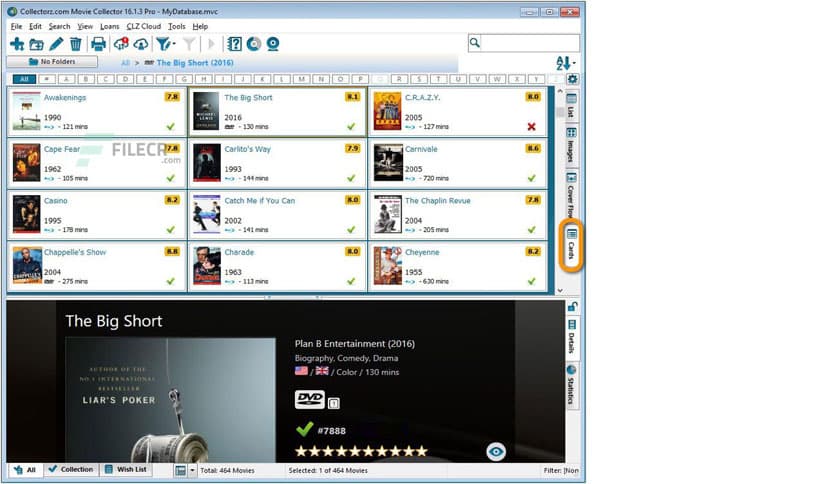Switch to the Cover Flow view tab
The width and height of the screenshot is (836, 484).
coord(571,194)
